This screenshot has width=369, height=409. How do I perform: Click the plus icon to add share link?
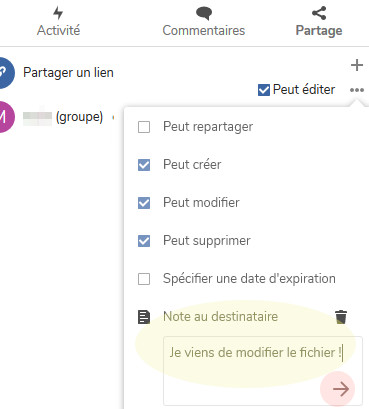357,65
